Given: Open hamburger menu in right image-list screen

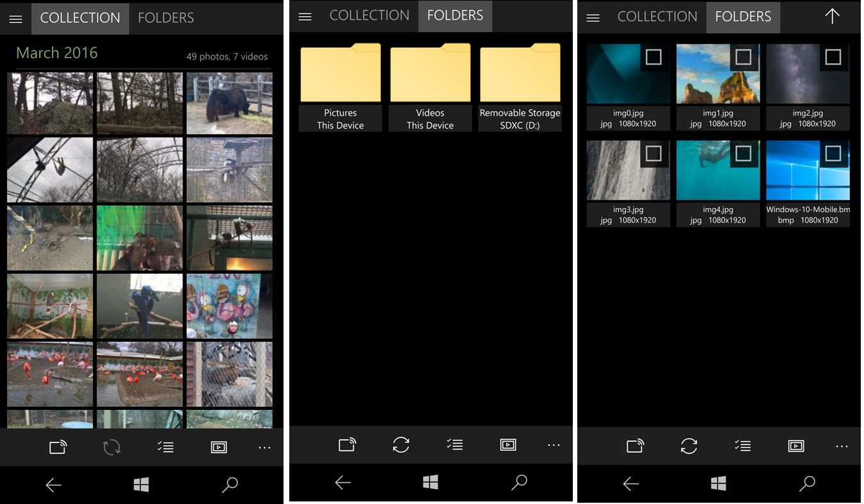Looking at the screenshot, I should coord(593,18).
